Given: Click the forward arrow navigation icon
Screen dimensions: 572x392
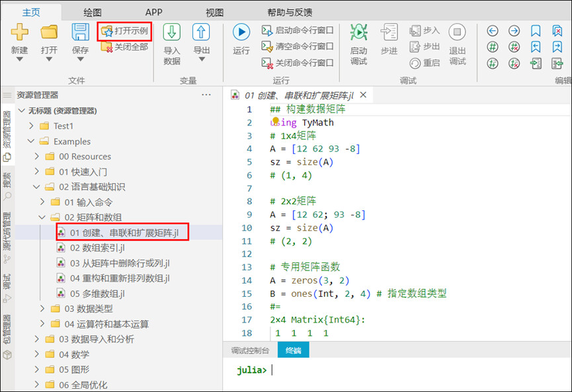Looking at the screenshot, I should coord(514,30).
